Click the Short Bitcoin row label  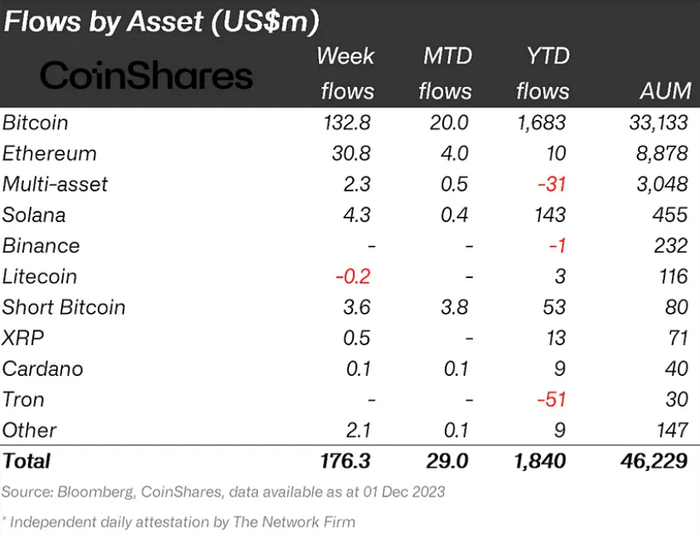(65, 307)
